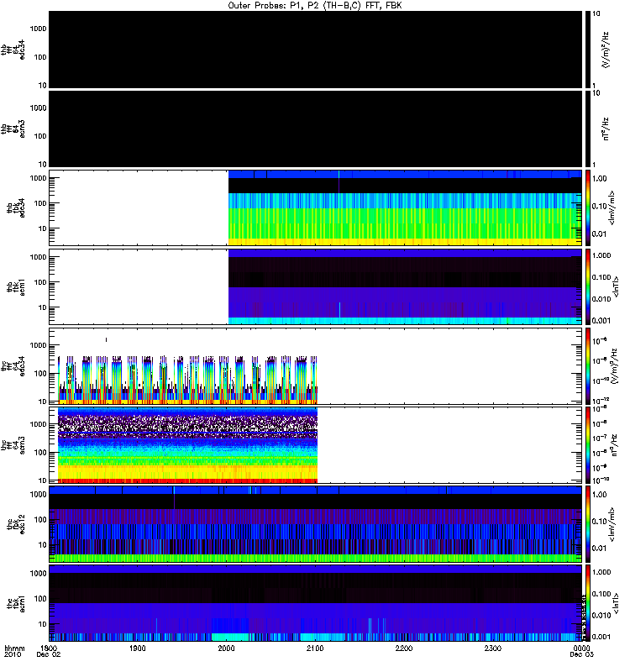Click the 'thb fbk edc34' panel label
The width and height of the screenshot is (630, 672).
16,207
